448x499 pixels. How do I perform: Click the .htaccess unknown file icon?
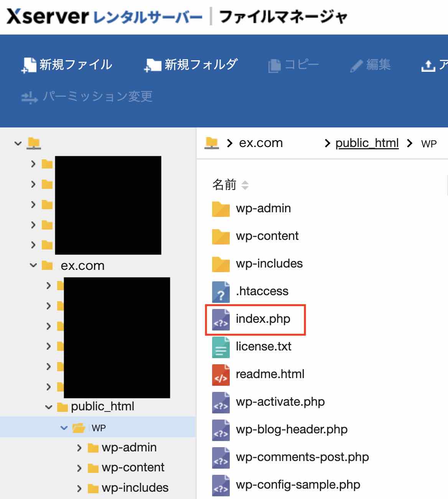221,292
